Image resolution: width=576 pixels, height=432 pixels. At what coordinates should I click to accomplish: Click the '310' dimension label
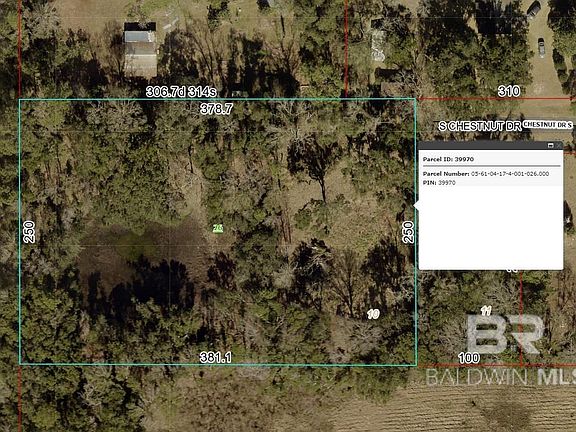pos(509,91)
